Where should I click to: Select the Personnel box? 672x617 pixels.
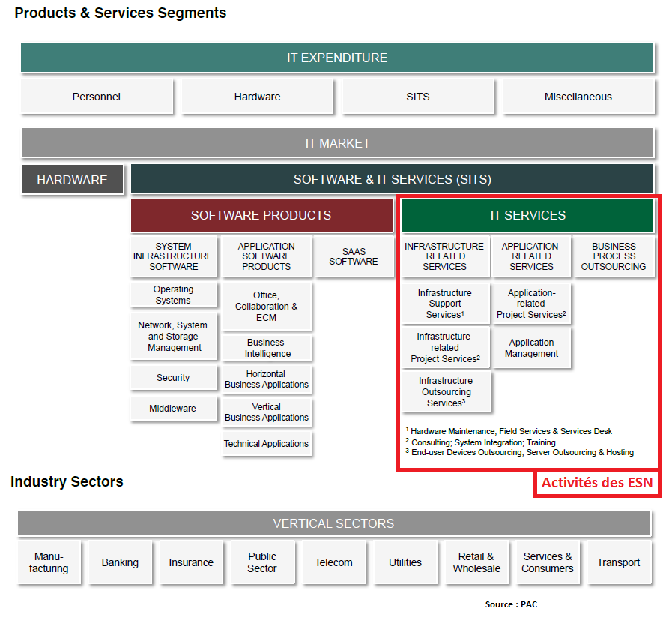(x=97, y=97)
